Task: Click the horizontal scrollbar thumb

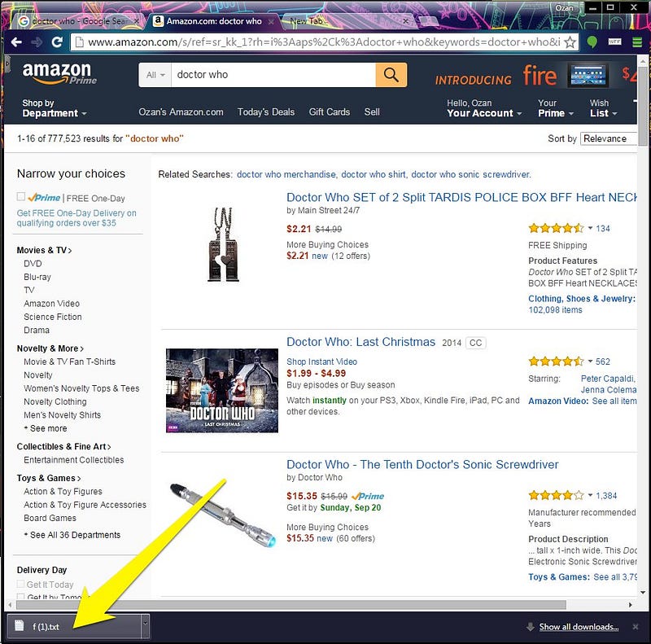Action: (290, 605)
